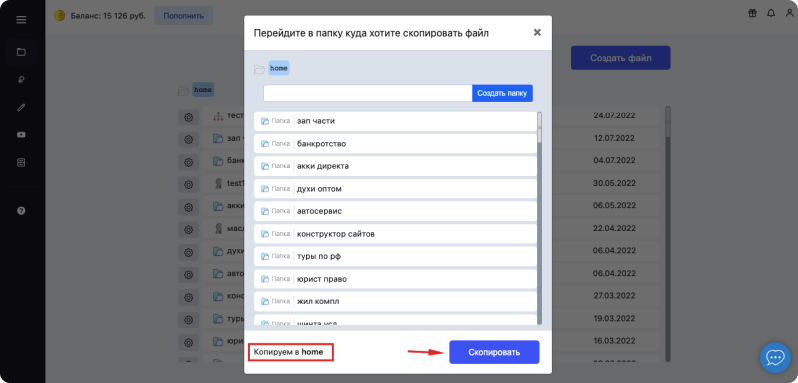The image size is (798, 383).
Task: Click the gold coin balance icon
Action: click(60, 16)
